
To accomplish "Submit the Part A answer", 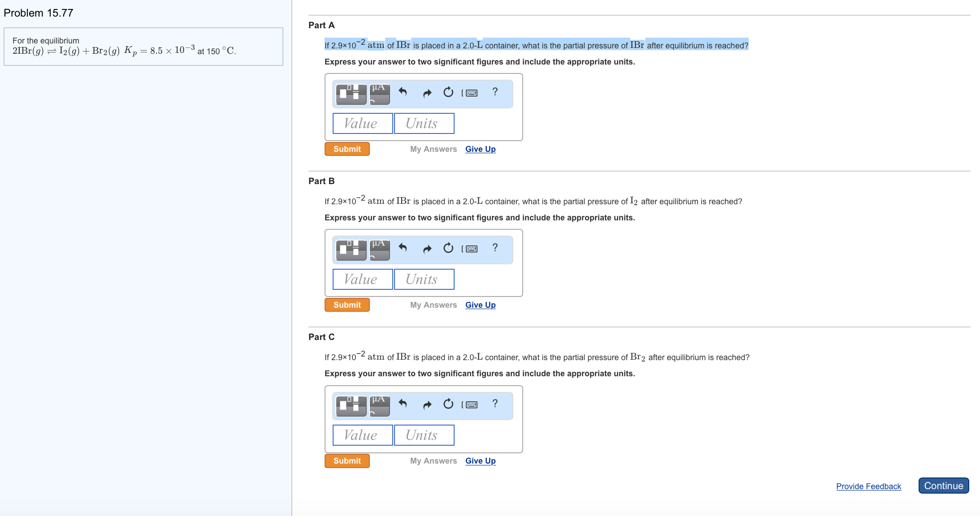I will [x=347, y=149].
